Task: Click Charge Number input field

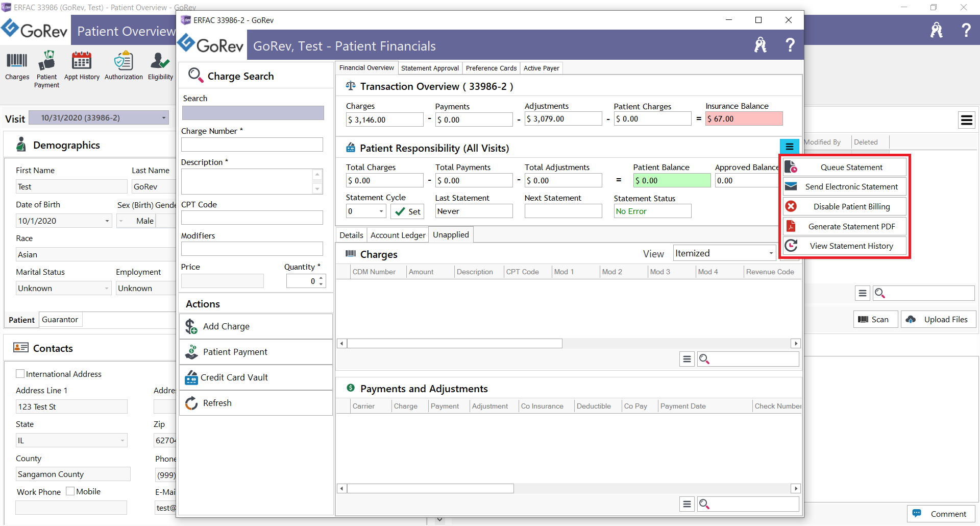Action: click(x=252, y=145)
